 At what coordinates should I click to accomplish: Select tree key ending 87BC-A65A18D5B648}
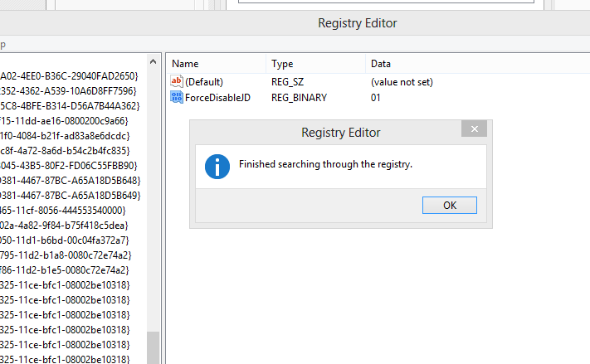click(71, 181)
